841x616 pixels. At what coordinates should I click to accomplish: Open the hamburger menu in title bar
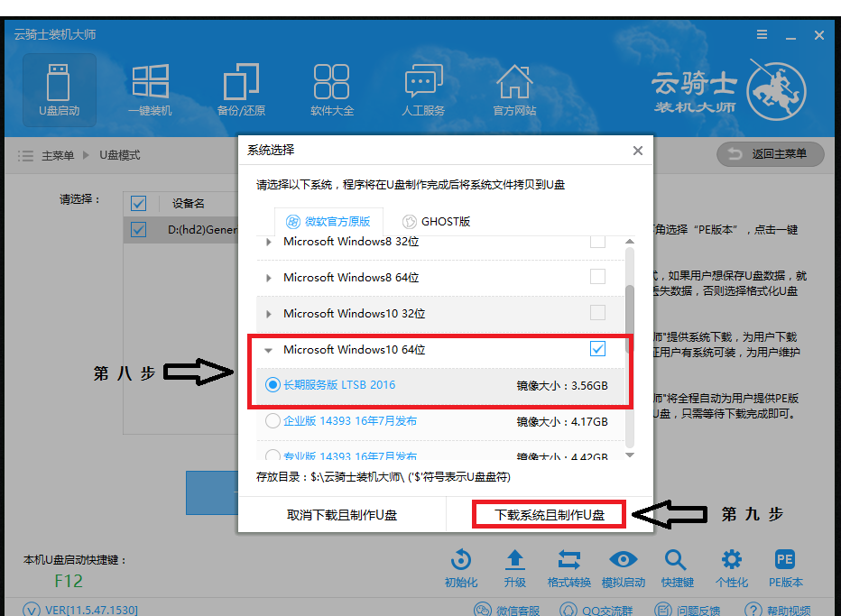pyautogui.click(x=762, y=35)
